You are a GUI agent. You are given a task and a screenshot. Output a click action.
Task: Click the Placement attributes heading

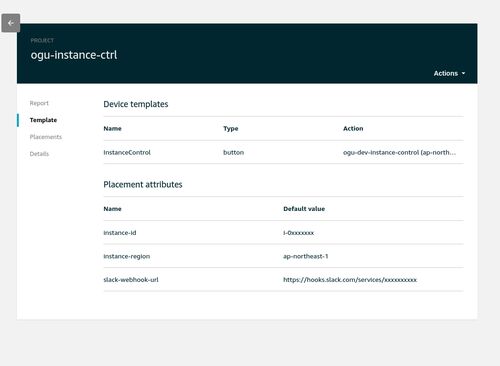tap(143, 184)
